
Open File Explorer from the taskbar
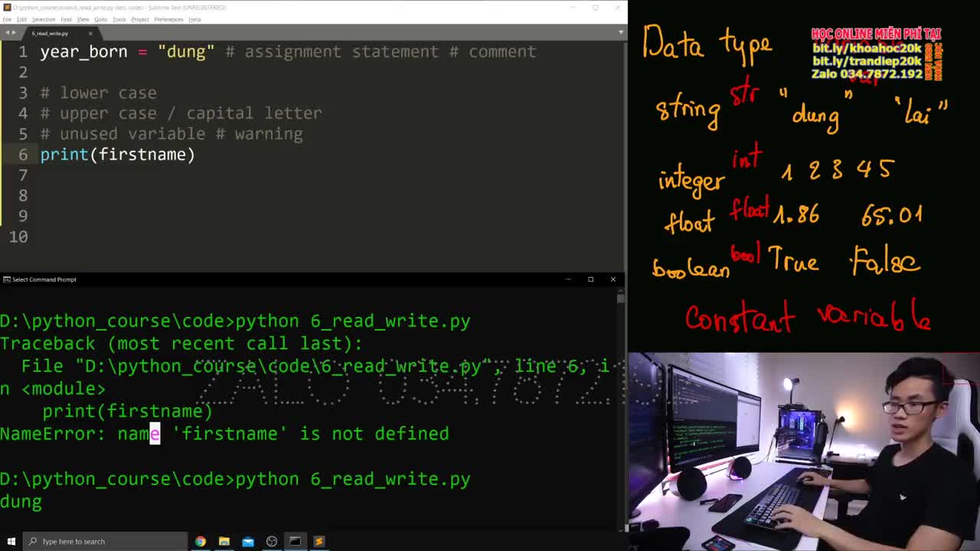224,541
